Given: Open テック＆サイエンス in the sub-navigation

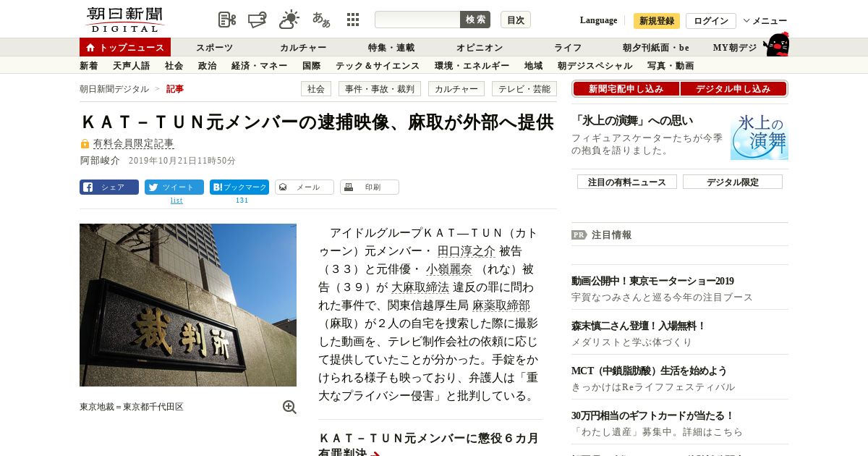Looking at the screenshot, I should click(x=377, y=66).
